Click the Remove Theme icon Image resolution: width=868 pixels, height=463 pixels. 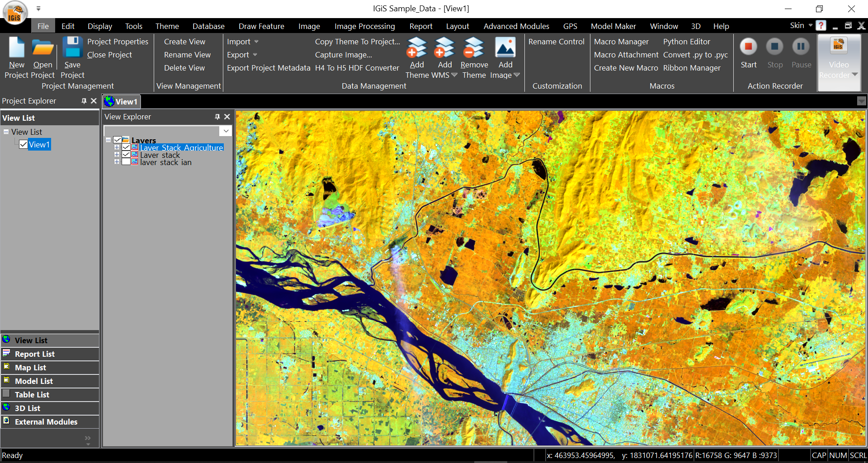click(474, 47)
